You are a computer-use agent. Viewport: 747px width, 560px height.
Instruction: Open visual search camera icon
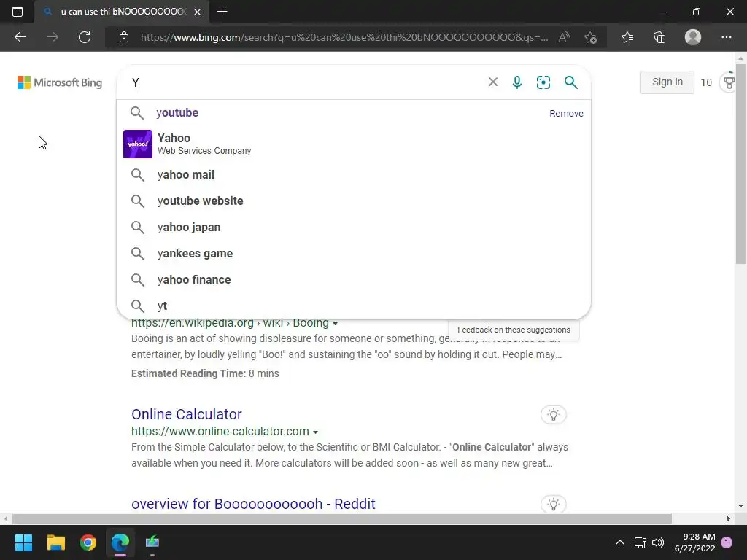(543, 82)
